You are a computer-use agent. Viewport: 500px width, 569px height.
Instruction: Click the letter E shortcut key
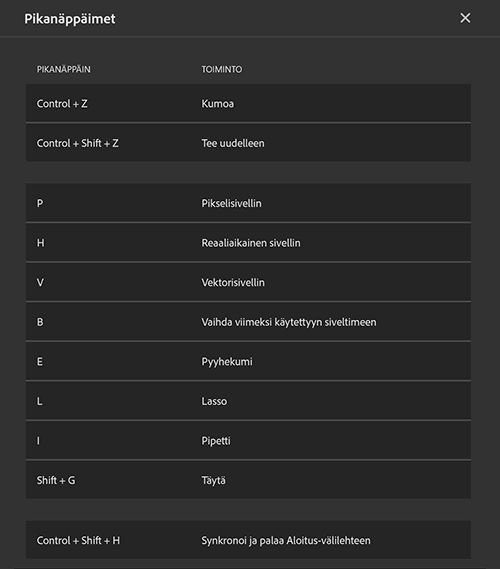click(x=40, y=361)
